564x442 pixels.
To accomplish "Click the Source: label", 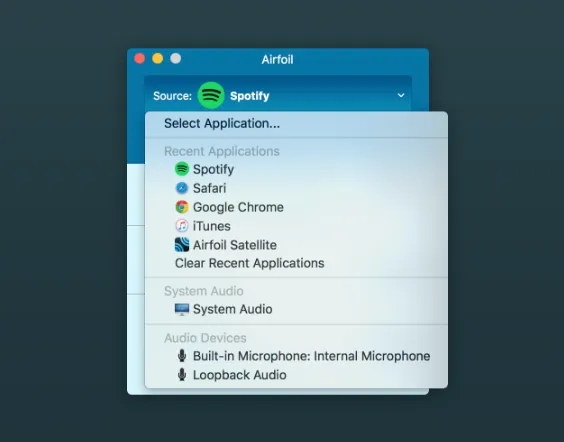I will pyautogui.click(x=173, y=96).
